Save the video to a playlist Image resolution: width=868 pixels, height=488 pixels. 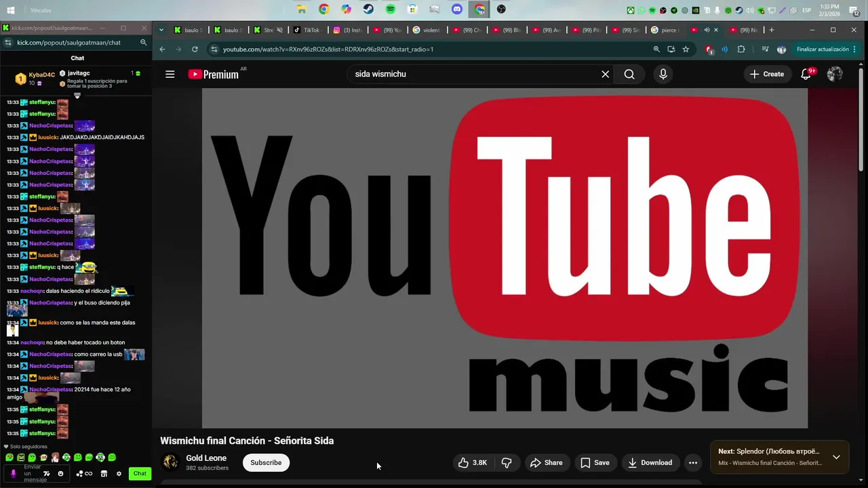(x=595, y=463)
